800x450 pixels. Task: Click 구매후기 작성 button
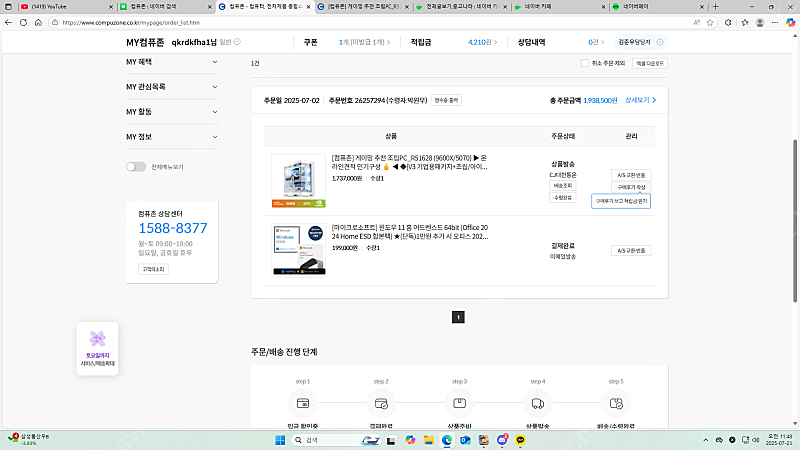[x=631, y=187]
